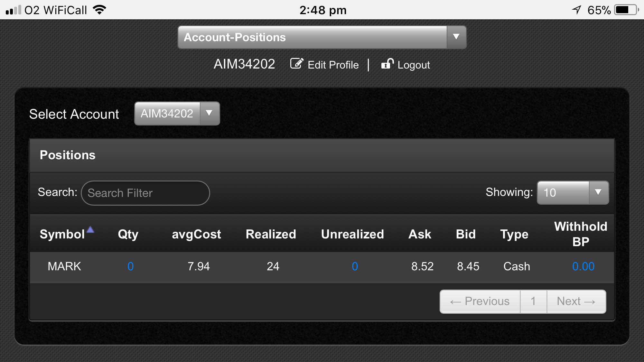Tap the battery icon in status bar
Image resolution: width=644 pixels, height=362 pixels.
pos(626,10)
